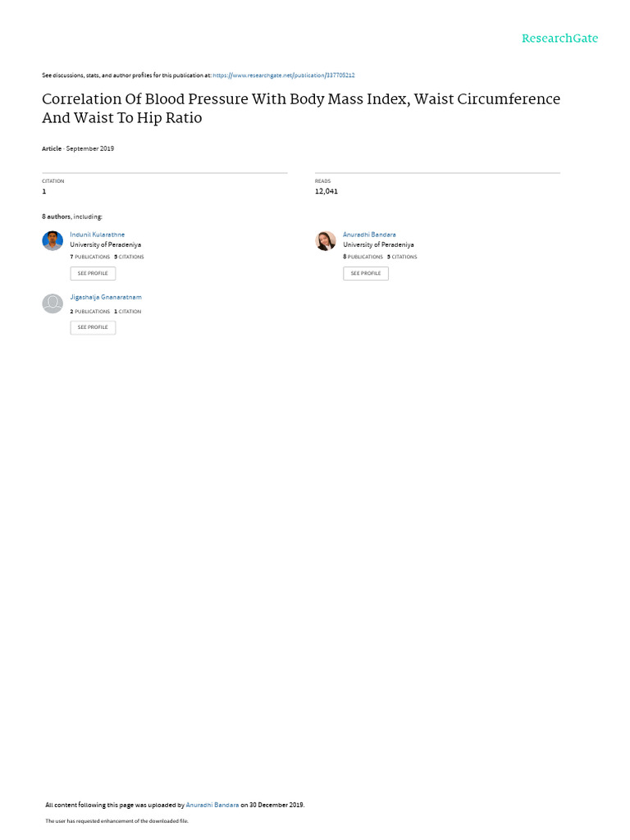Click the article title about blood pressure correlation

click(301, 108)
